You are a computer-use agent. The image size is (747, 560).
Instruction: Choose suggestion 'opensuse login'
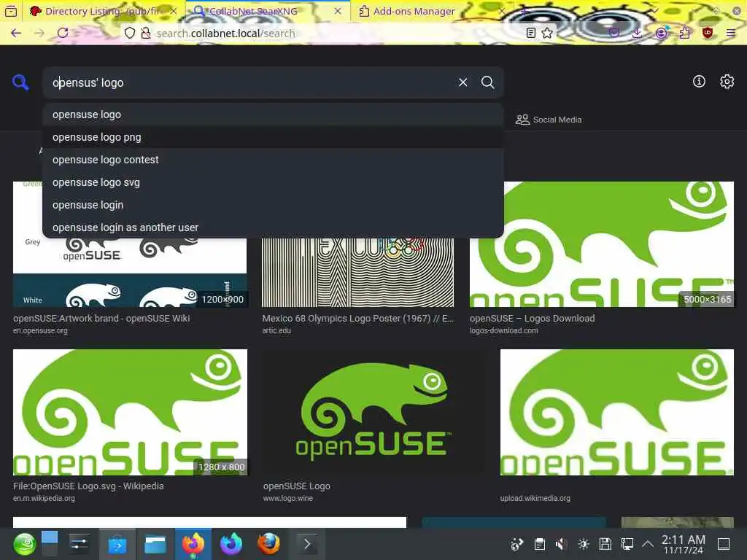click(273, 205)
